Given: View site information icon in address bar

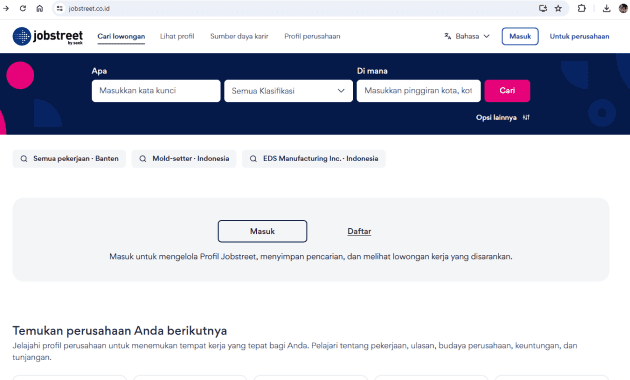Looking at the screenshot, I should click(x=59, y=8).
